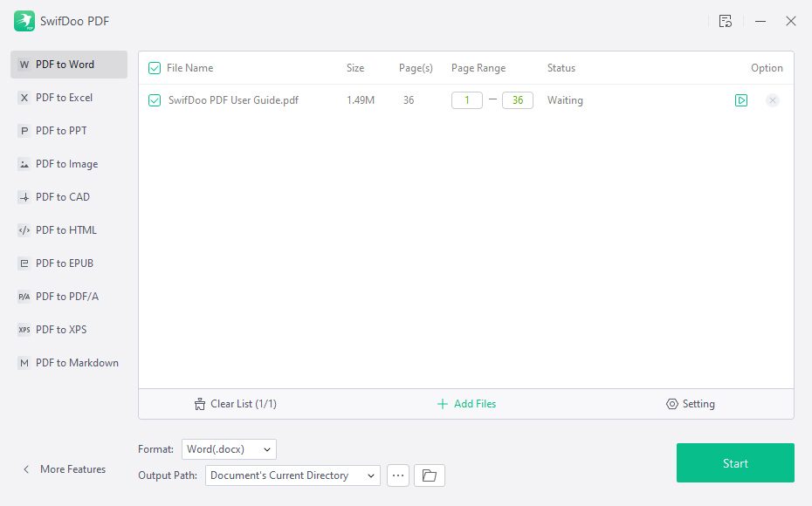Switch to PDF to Image

tap(69, 164)
